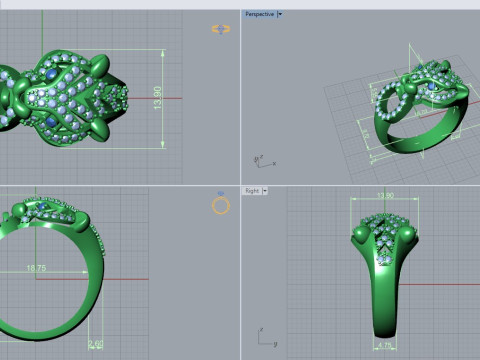
Task: Click the Perspective viewport title label
Action: click(x=259, y=14)
